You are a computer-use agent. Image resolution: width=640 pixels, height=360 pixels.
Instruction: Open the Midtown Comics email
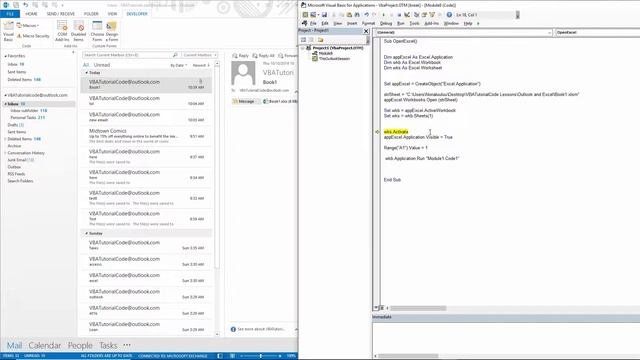pyautogui.click(x=146, y=136)
